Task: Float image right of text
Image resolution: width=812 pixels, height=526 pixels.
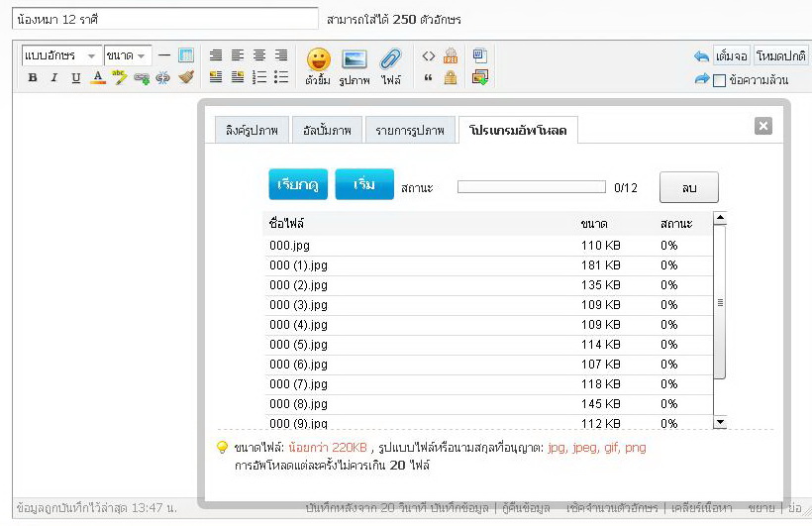Action: click(238, 77)
